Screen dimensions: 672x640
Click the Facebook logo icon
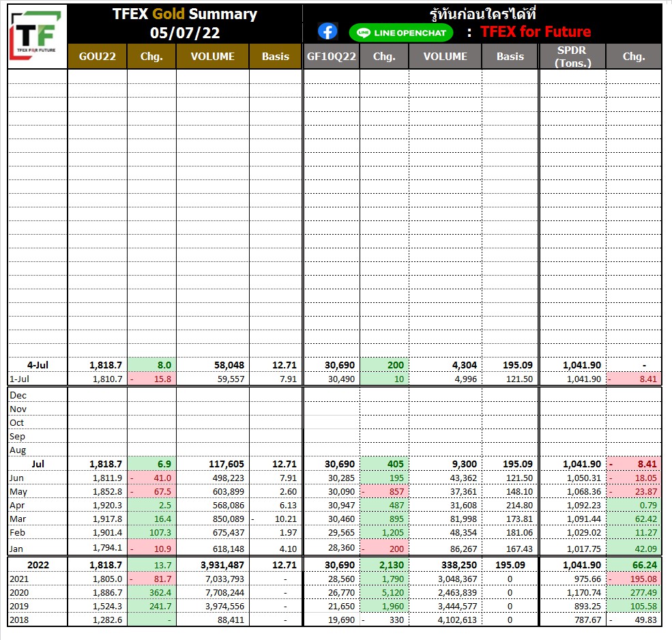pos(328,31)
